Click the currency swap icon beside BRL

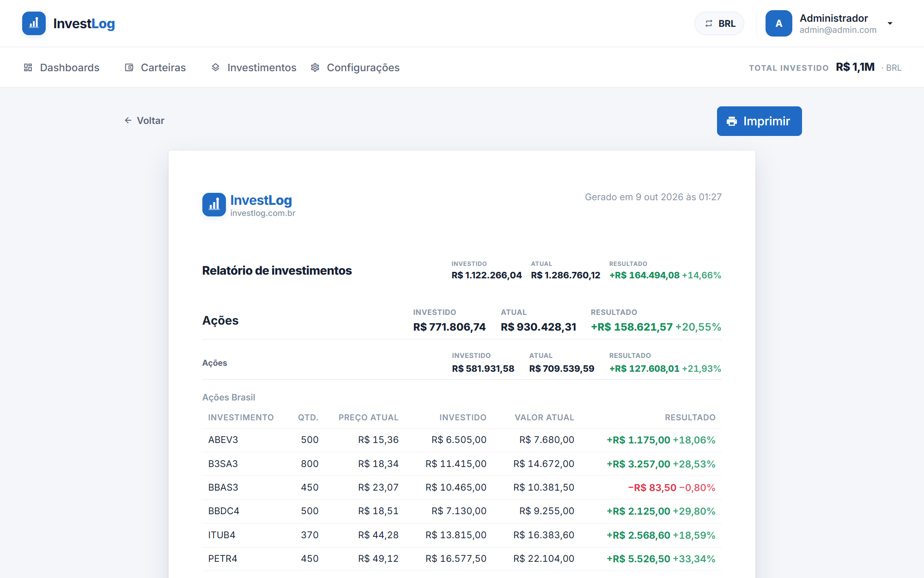(x=709, y=24)
